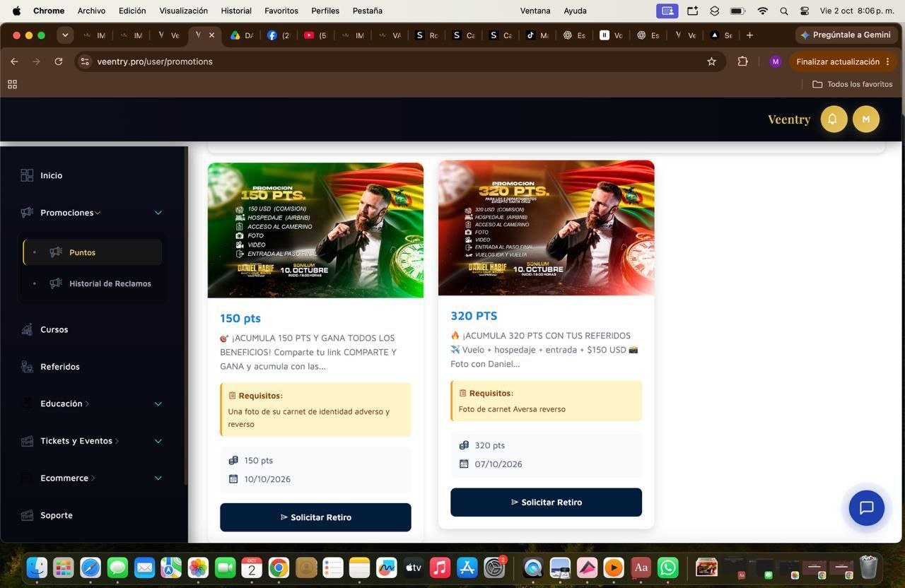
Task: Bookmark page with the star icon
Action: 711,61
